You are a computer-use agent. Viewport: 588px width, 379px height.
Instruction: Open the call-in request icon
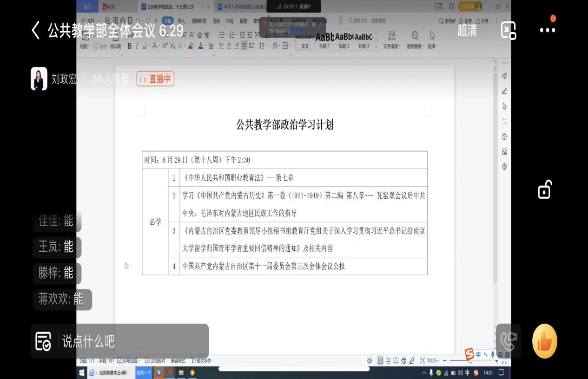pos(508,341)
